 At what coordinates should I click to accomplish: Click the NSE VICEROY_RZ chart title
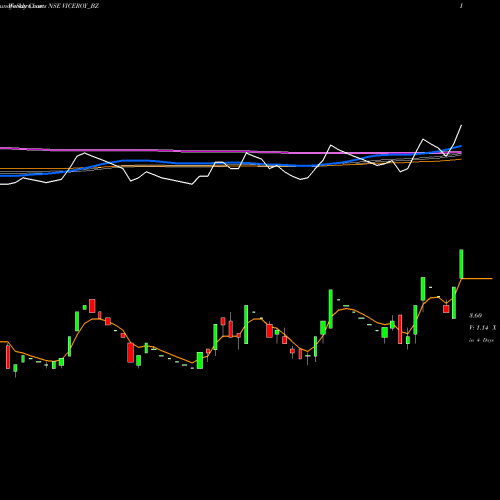tap(74, 6)
